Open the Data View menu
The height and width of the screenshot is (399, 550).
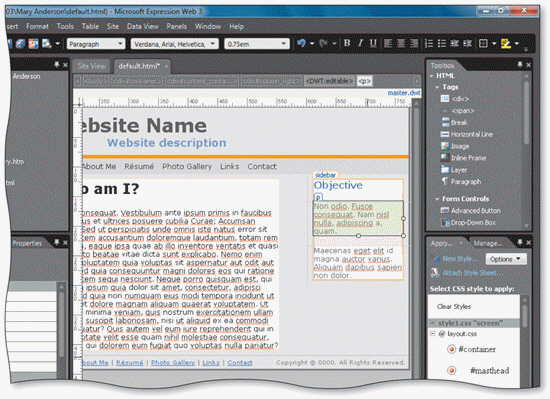(143, 26)
